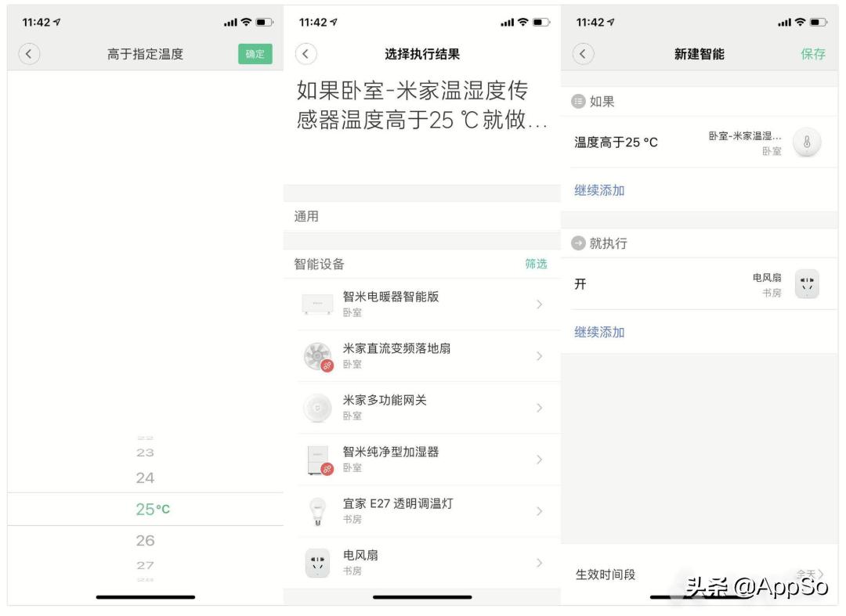Click 继续添加 under the 如果 section
The width and height of the screenshot is (846, 616).
[x=598, y=190]
